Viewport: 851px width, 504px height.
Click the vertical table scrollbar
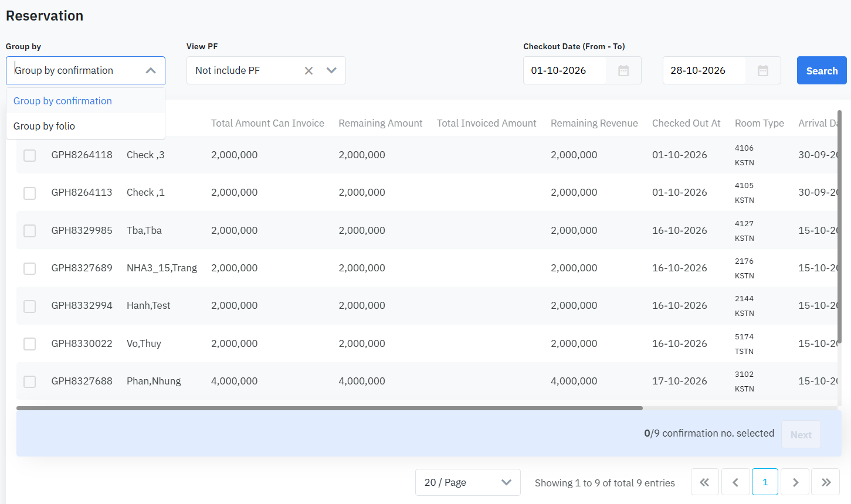pyautogui.click(x=839, y=227)
